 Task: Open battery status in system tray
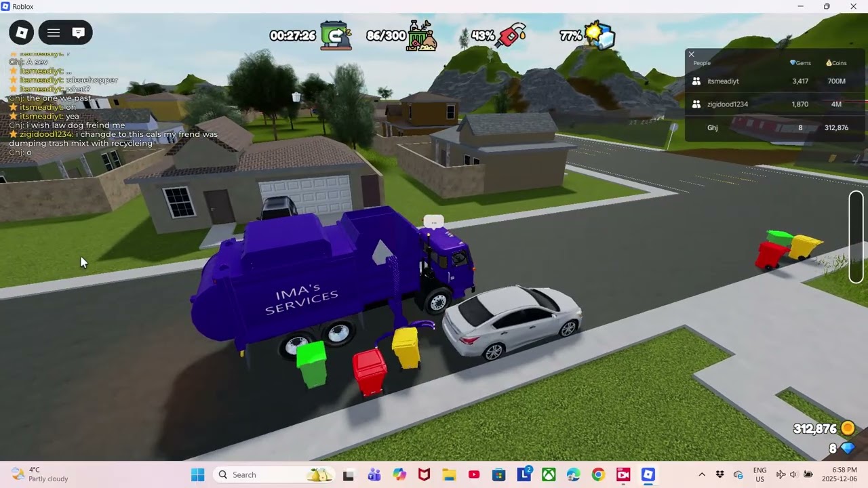click(808, 474)
